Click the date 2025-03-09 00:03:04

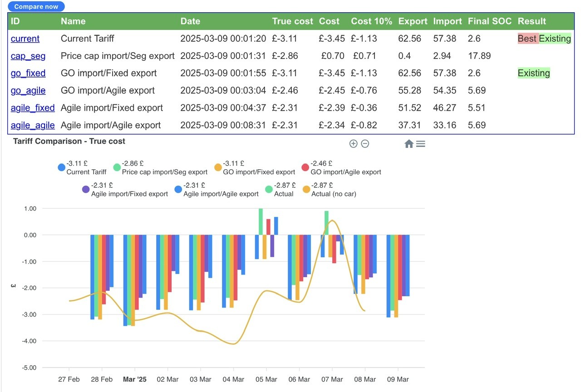(x=223, y=90)
